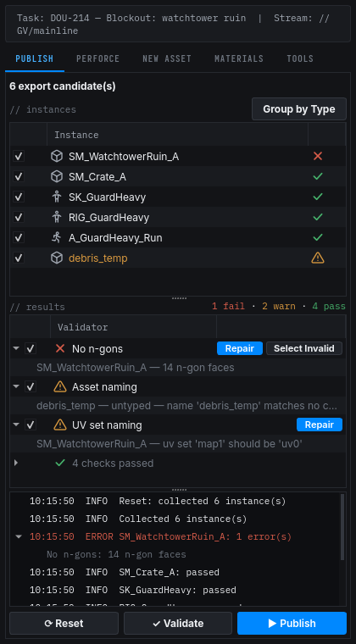356x644 pixels.
Task: Click the red X icon of No n-gons validator
Action: (60, 348)
